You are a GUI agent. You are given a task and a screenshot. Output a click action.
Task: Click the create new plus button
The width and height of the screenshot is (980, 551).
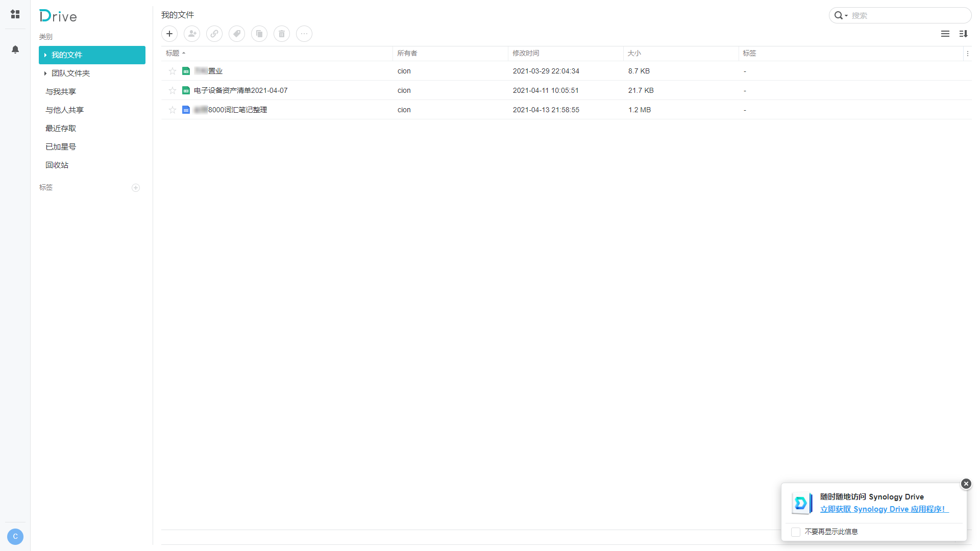[x=169, y=34]
